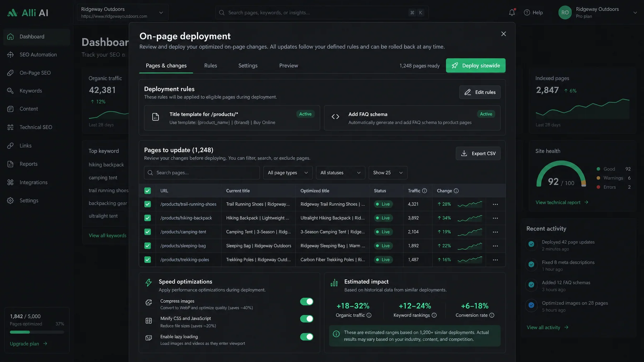Click the Export CSV button
This screenshot has height=362, width=644.
pyautogui.click(x=478, y=153)
